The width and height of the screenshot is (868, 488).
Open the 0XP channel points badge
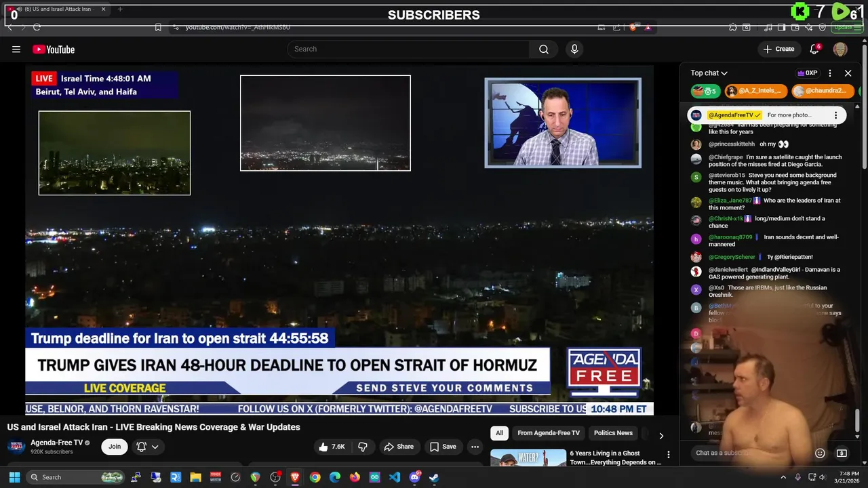coord(807,73)
